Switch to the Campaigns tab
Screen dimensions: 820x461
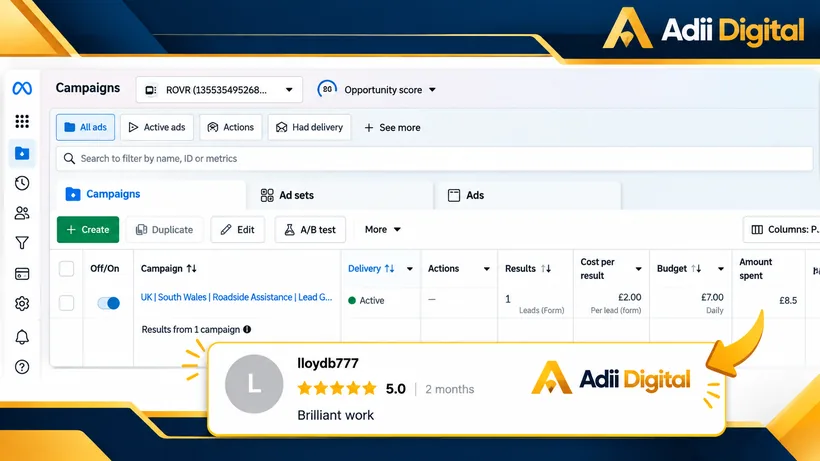click(151, 194)
